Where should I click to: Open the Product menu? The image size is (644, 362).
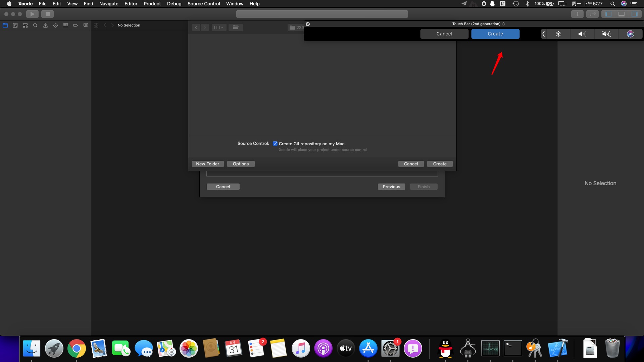(x=152, y=4)
